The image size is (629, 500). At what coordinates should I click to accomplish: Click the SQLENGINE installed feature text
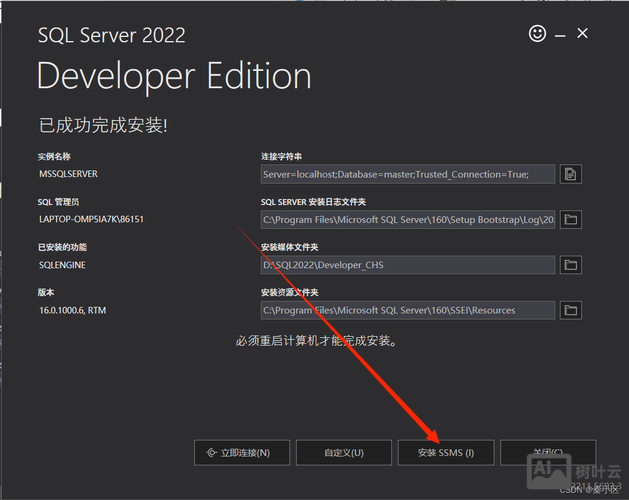pos(62,265)
